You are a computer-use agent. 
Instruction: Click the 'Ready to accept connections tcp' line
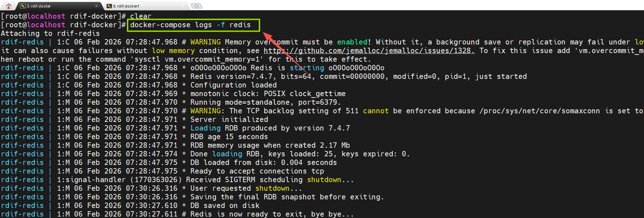click(x=257, y=171)
